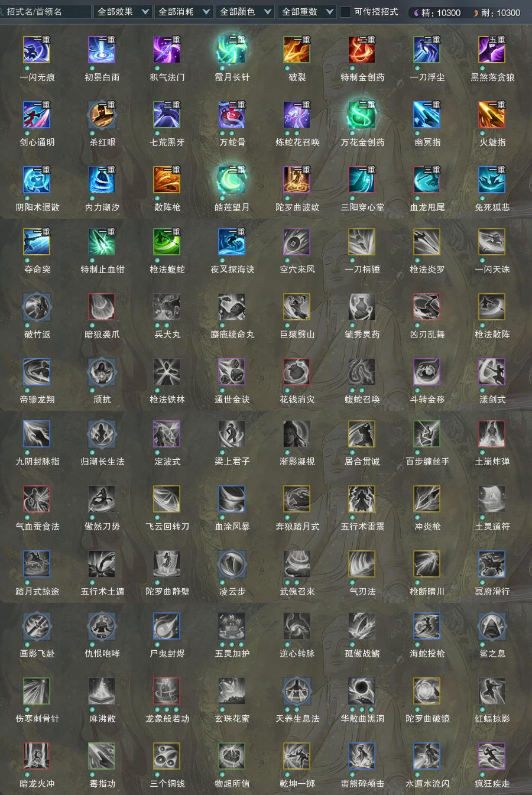Click the 暗龙火冲 skill name

click(x=37, y=784)
